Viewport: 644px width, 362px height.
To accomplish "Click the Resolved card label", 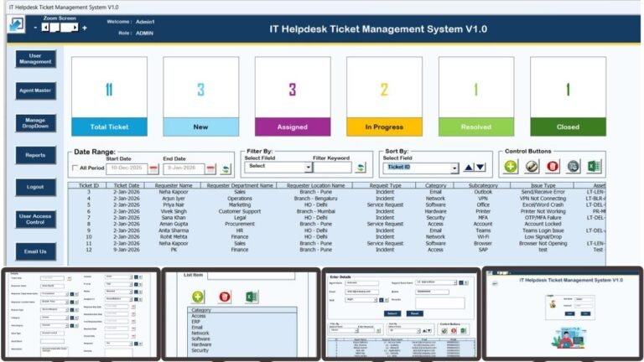I will (476, 127).
